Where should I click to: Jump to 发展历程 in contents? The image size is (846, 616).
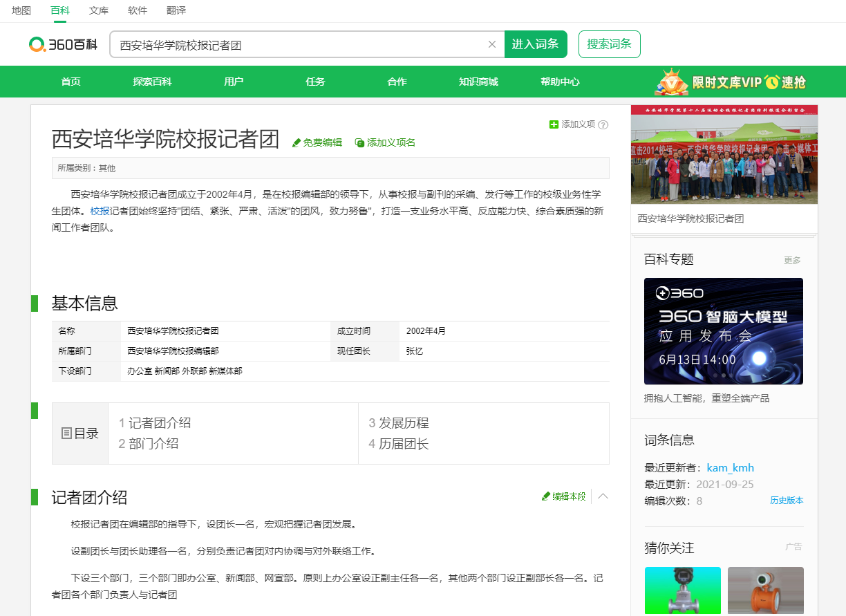403,423
